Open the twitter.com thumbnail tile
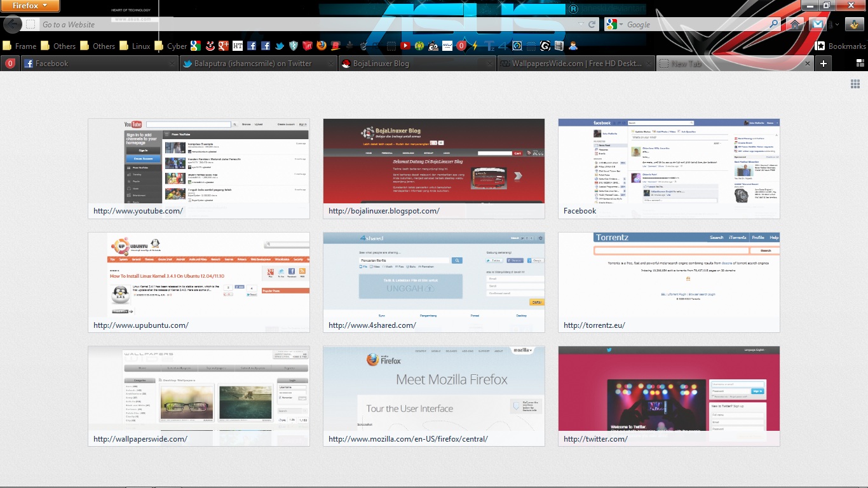 click(x=669, y=396)
